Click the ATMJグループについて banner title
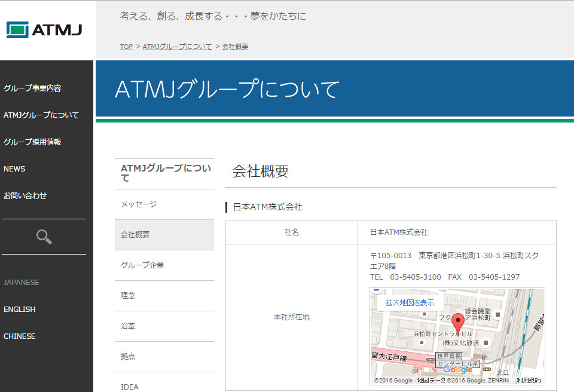 [227, 89]
